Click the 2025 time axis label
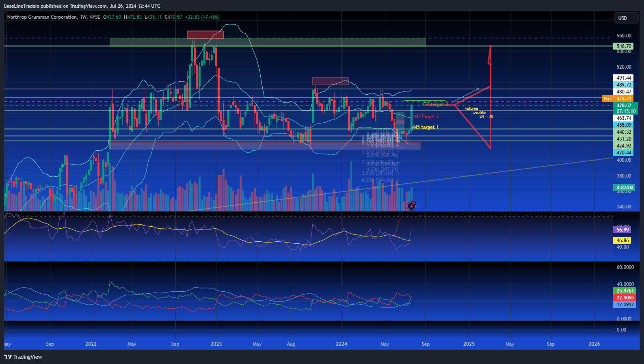Viewport: 644px width, 364px height. coord(469,344)
